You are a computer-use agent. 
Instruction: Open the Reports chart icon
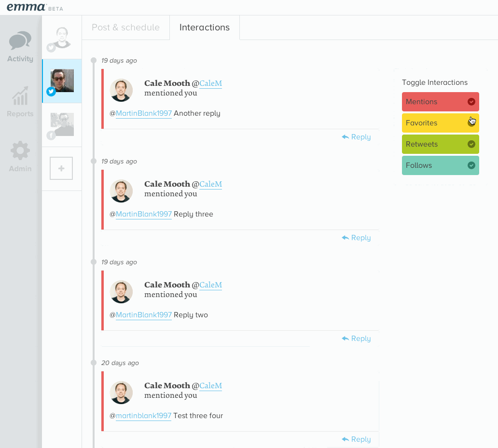20,96
